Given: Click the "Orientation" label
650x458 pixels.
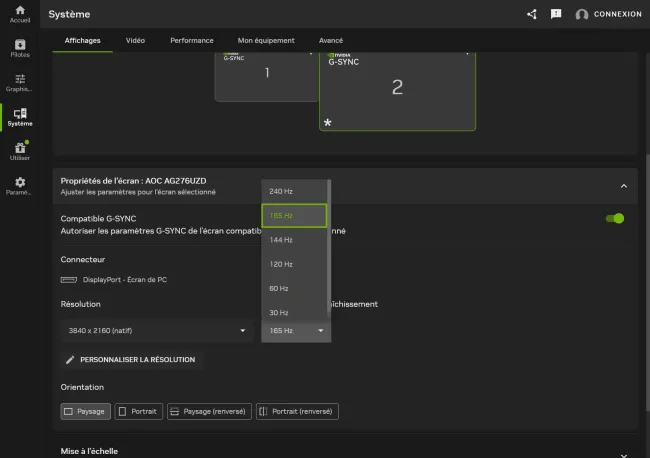Looking at the screenshot, I should pos(82,387).
